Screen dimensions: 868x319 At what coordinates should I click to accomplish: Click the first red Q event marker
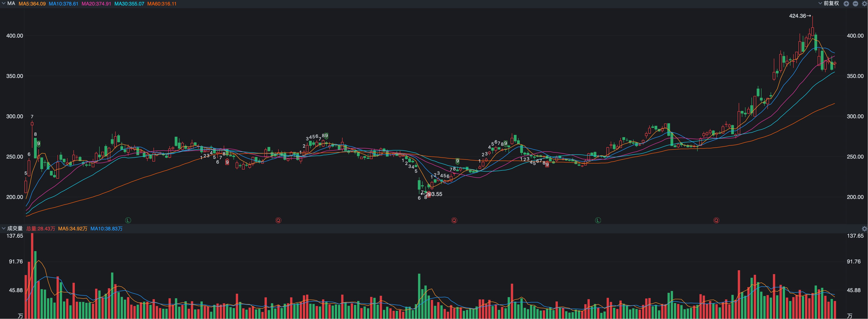278,220
